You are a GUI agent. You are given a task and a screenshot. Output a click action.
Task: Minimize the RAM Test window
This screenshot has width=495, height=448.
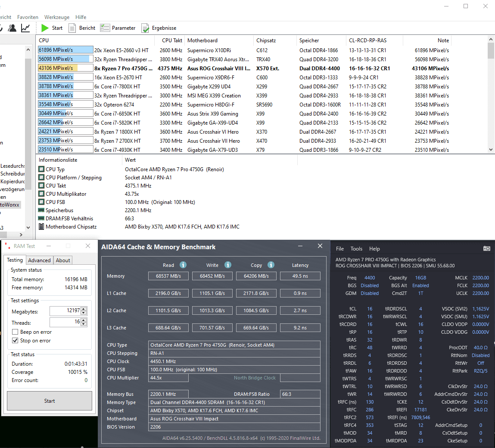point(49,246)
